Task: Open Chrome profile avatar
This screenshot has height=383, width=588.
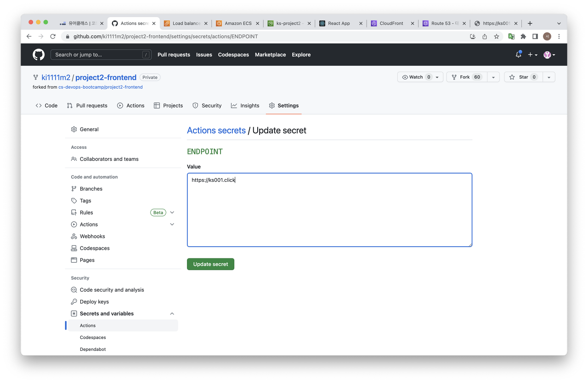Action: coord(547,36)
